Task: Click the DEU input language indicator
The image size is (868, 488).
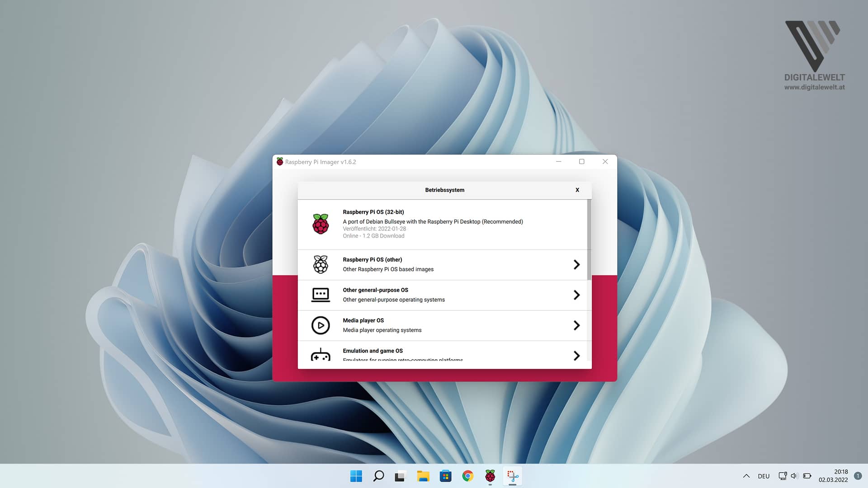Action: (x=764, y=476)
